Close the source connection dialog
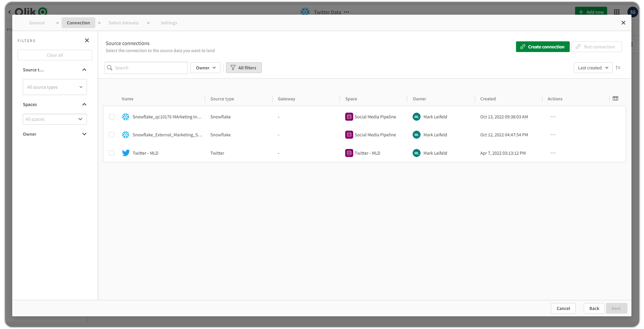The height and width of the screenshot is (329, 644). click(623, 23)
